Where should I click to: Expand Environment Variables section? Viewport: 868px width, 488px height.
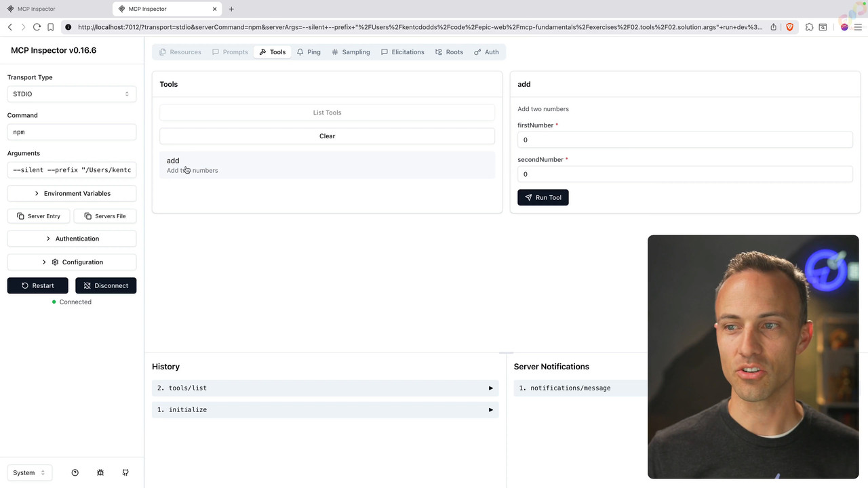pyautogui.click(x=72, y=193)
